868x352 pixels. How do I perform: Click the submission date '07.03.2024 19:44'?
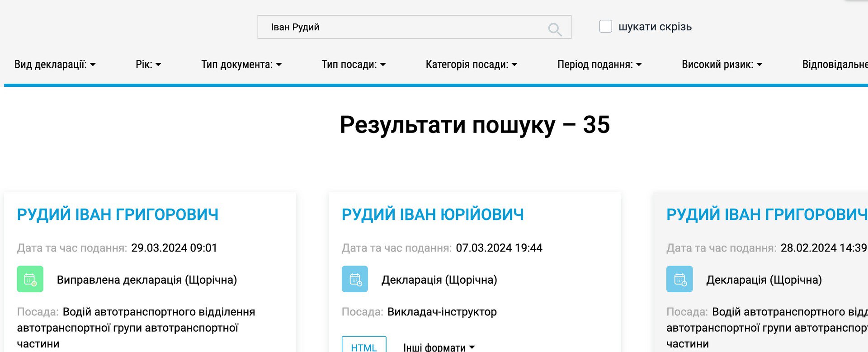coord(499,248)
